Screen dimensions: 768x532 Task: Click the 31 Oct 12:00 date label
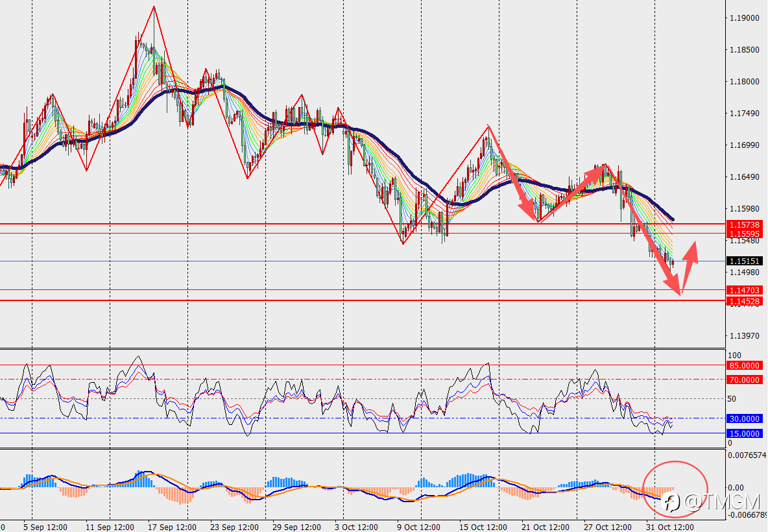669,527
